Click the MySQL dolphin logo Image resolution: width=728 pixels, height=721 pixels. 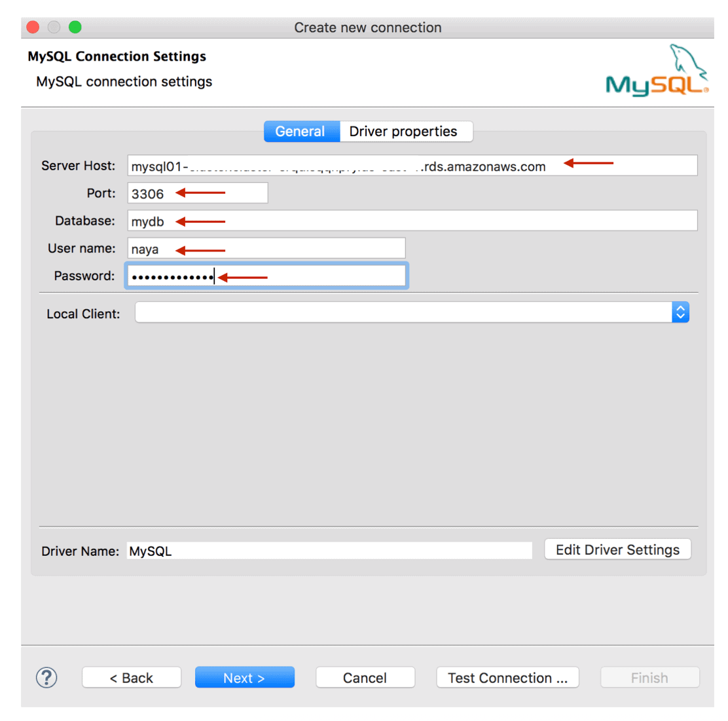(x=657, y=71)
